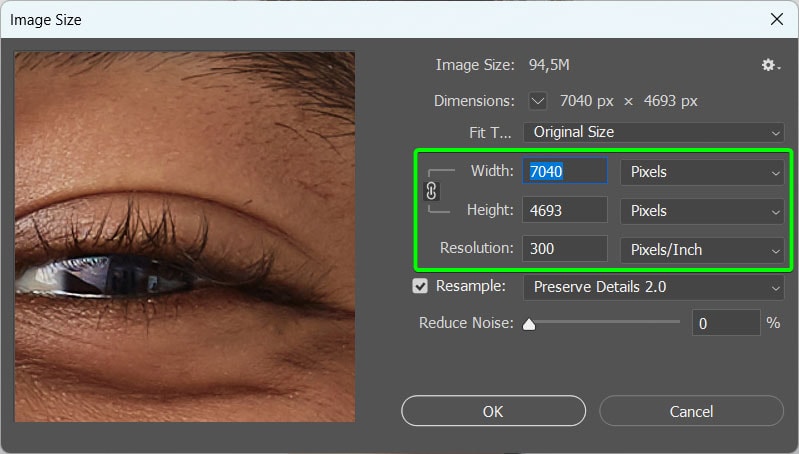The height and width of the screenshot is (454, 799).
Task: Click the Reduce Noise percent input field
Action: tap(726, 323)
